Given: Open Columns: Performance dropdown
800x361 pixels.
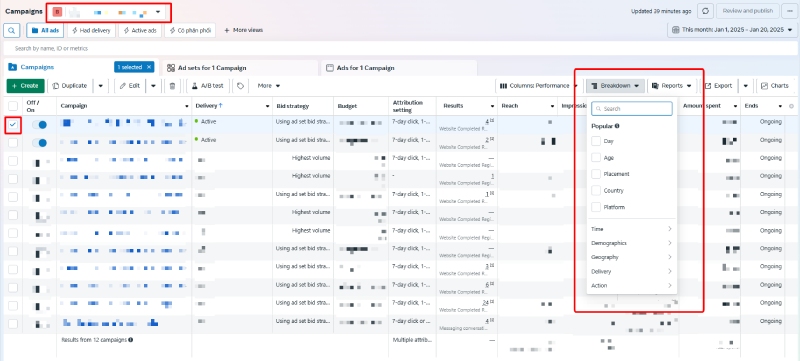Looking at the screenshot, I should 538,86.
